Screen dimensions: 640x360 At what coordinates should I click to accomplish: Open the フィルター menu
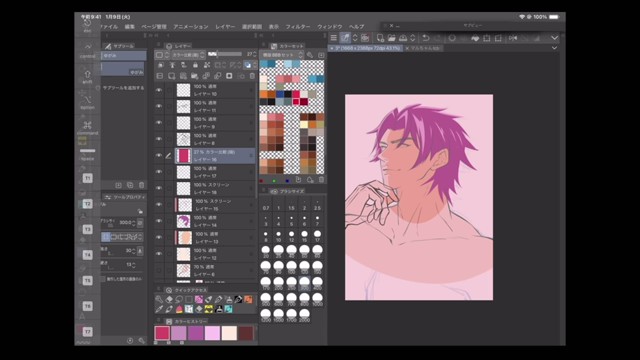click(298, 27)
